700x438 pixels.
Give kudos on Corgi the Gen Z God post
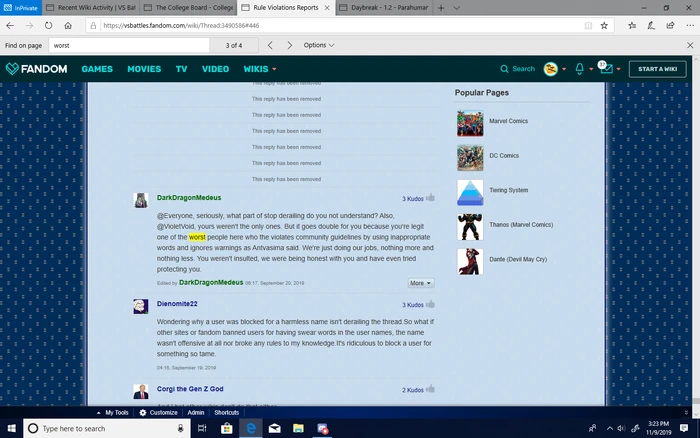click(x=430, y=389)
